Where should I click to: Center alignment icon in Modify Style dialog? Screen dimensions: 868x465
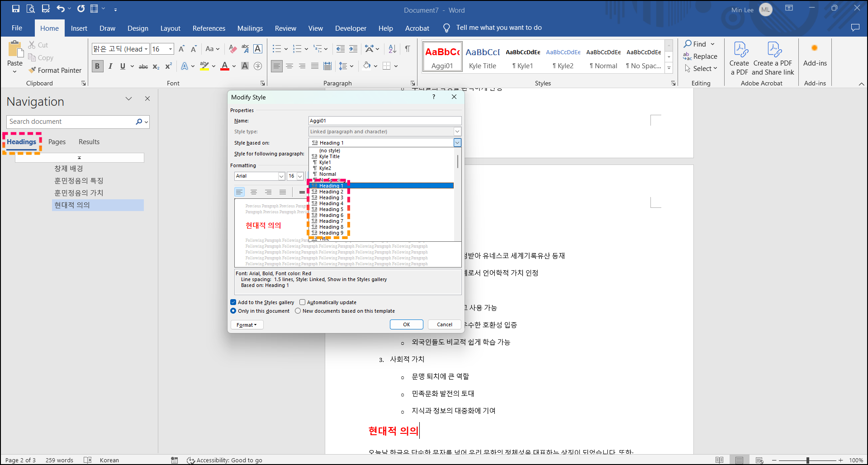click(x=254, y=192)
